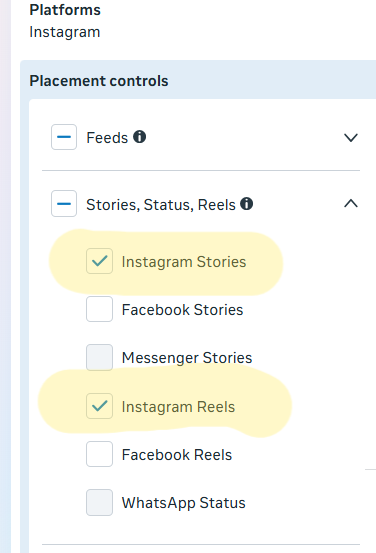Check the WhatsApp Status checkbox

(99, 502)
